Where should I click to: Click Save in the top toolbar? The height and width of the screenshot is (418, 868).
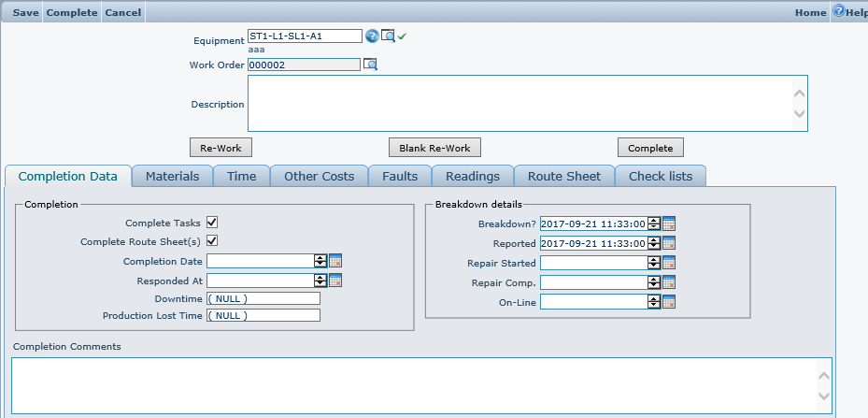point(25,13)
